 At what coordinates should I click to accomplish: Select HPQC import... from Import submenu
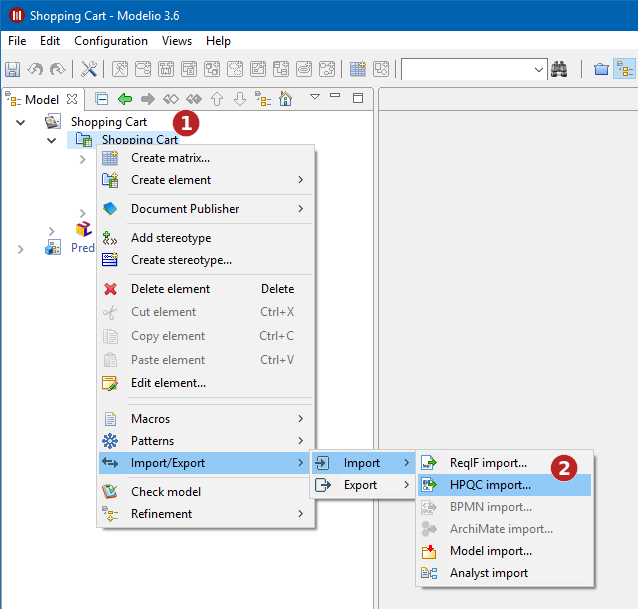(490, 485)
